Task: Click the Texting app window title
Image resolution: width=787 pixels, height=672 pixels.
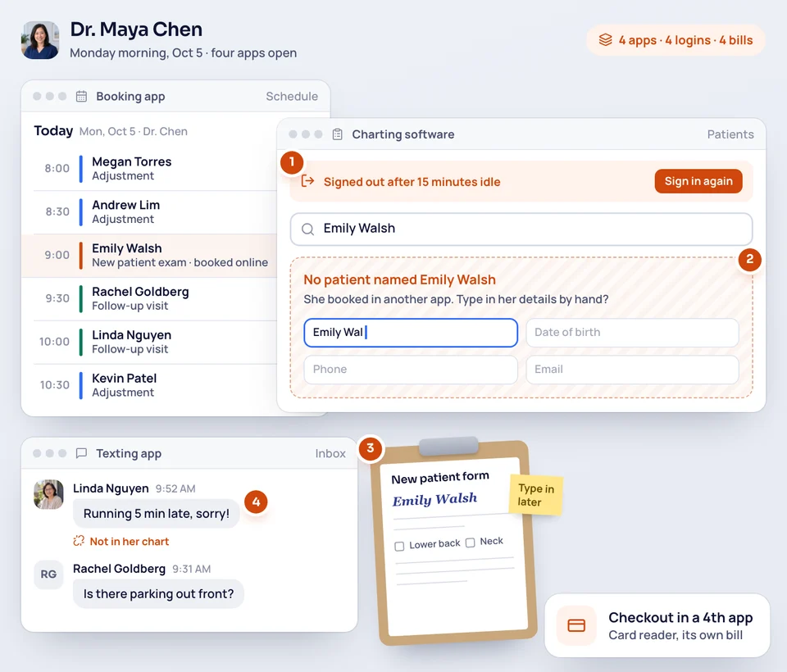Action: coord(129,454)
